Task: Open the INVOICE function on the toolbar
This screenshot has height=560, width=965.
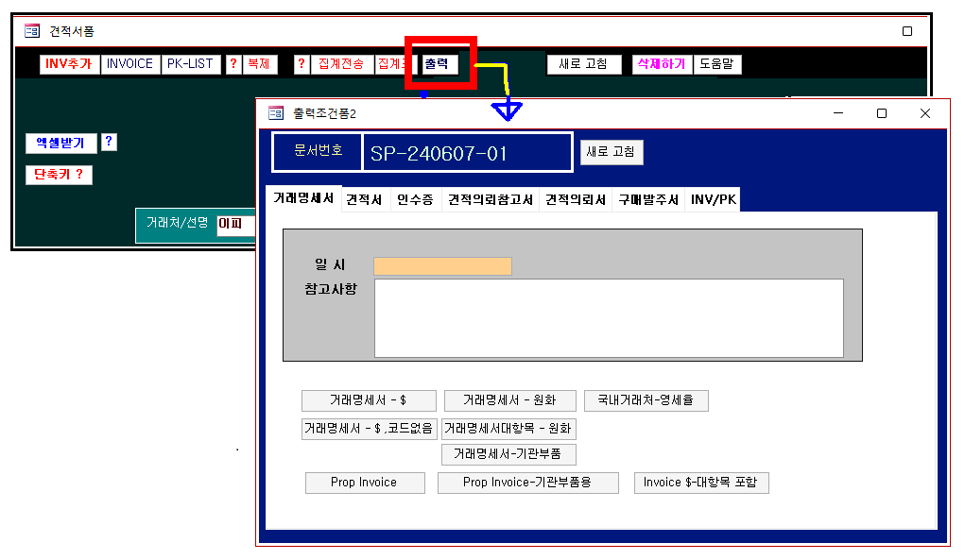Action: point(129,64)
